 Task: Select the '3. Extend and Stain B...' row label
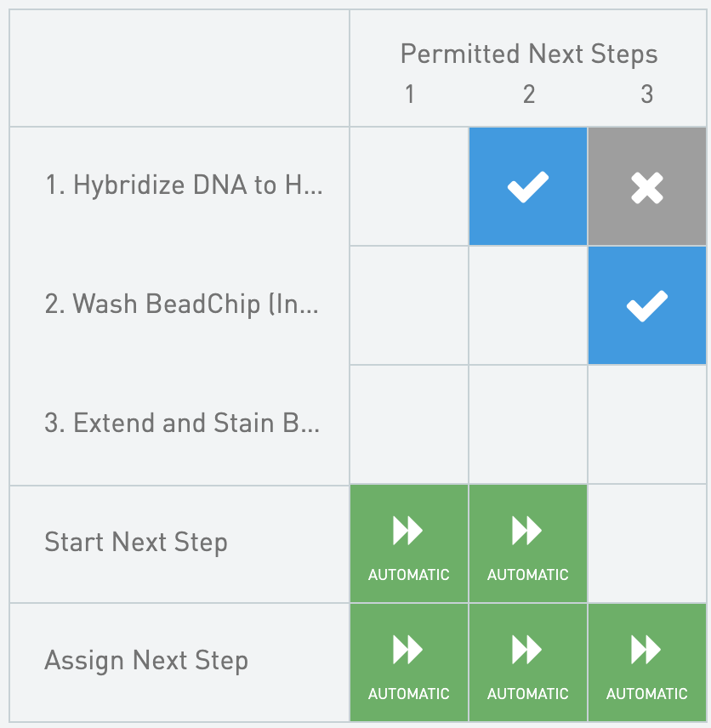(182, 424)
